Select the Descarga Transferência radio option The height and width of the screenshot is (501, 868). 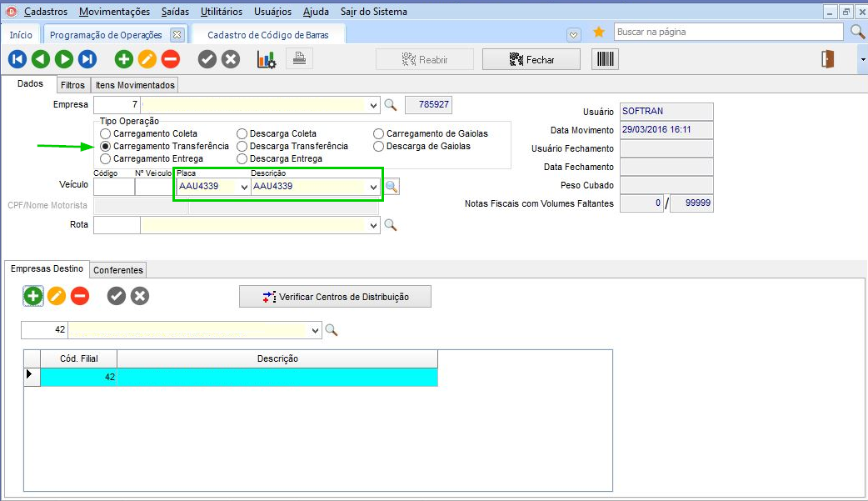pyautogui.click(x=242, y=146)
